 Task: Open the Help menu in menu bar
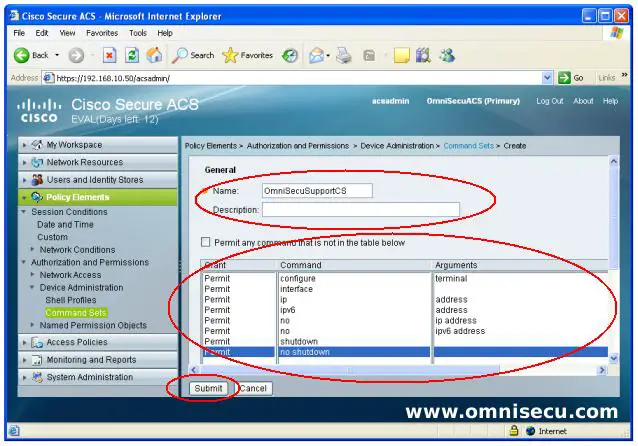165,33
